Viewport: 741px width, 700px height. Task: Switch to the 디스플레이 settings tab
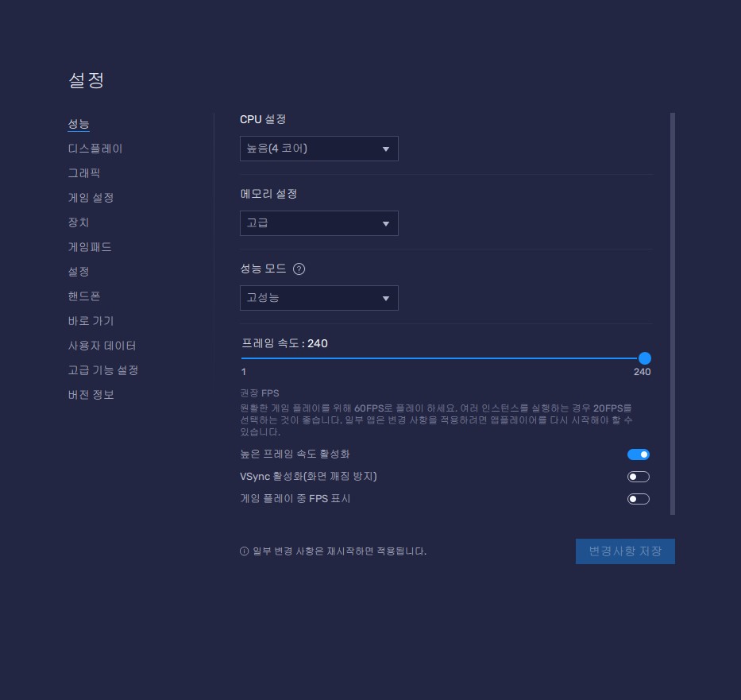tap(95, 149)
